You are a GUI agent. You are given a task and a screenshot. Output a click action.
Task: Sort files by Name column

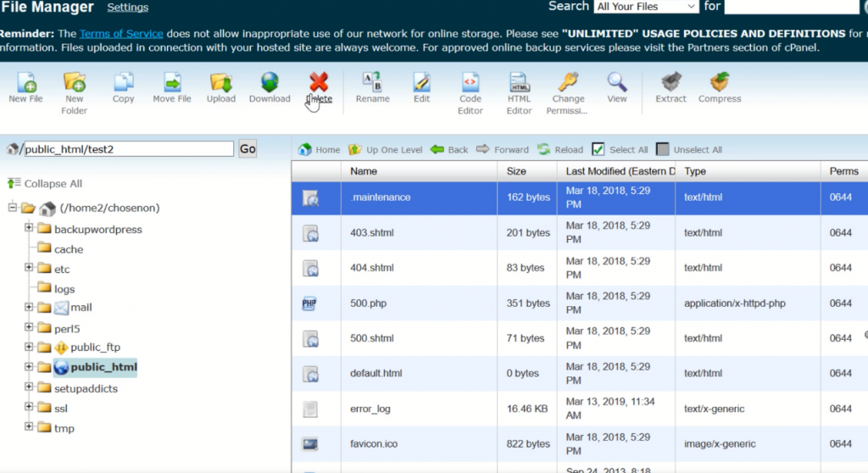pos(363,171)
